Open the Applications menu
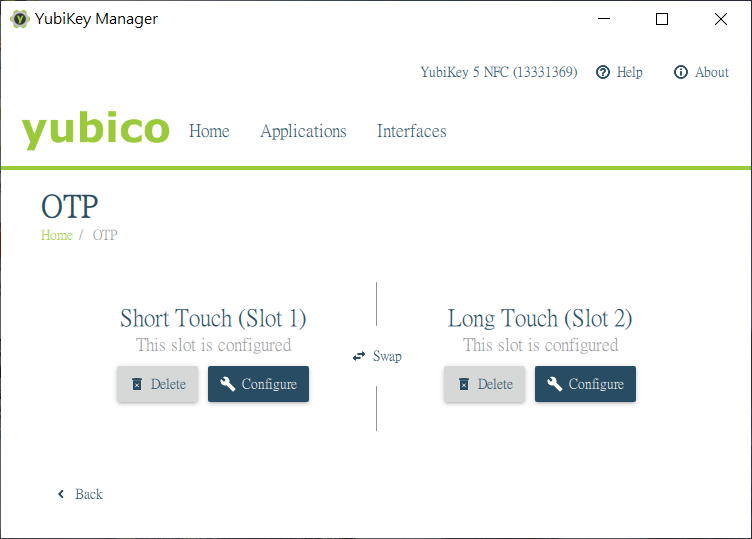752x539 pixels. (303, 131)
